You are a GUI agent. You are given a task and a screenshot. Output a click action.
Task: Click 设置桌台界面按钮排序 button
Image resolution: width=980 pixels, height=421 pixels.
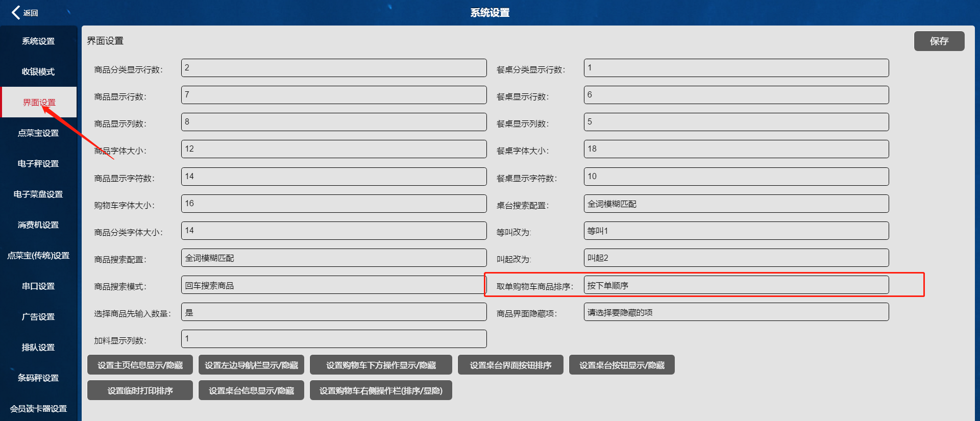pyautogui.click(x=510, y=365)
